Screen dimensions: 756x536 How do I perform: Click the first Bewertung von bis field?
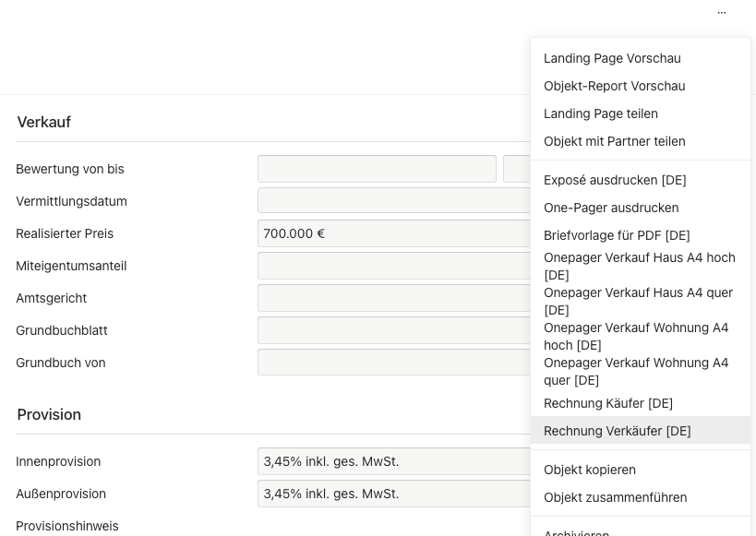[x=377, y=169]
